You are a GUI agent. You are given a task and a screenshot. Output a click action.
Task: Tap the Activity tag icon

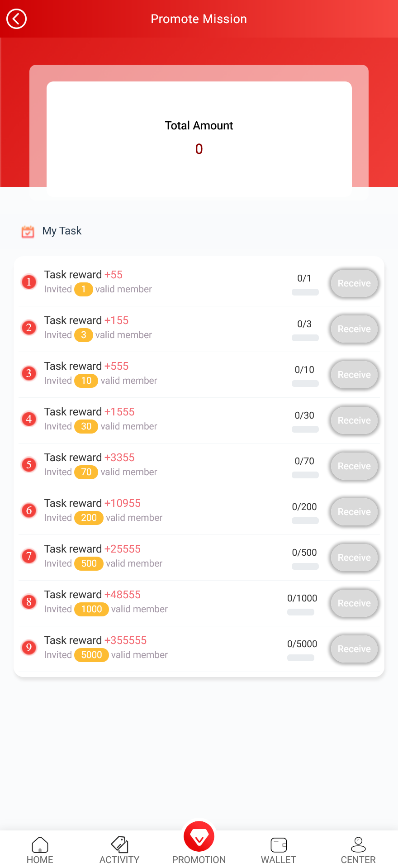[x=119, y=844]
